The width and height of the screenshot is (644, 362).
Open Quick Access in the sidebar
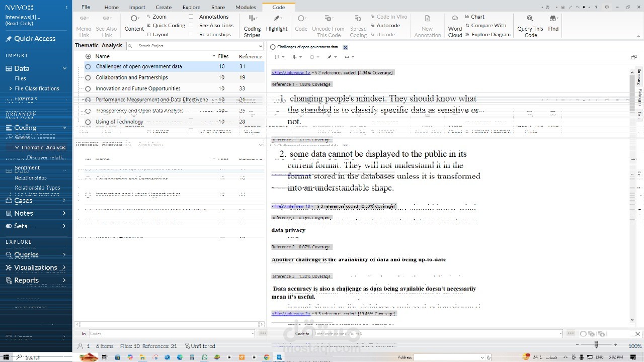click(30, 39)
